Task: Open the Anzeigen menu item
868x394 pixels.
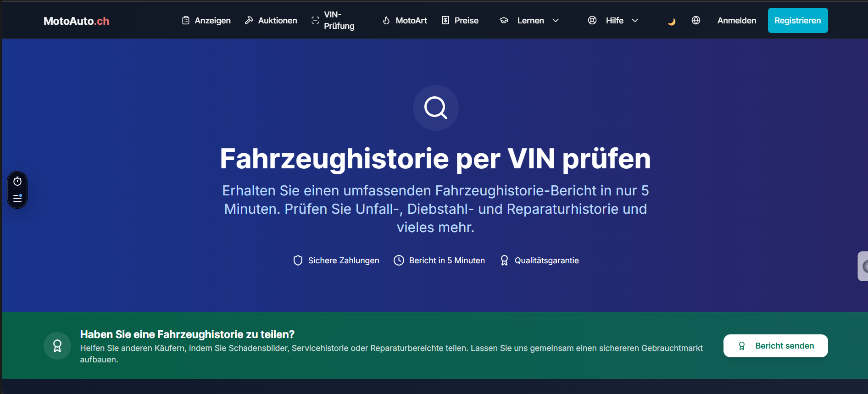Action: point(206,21)
